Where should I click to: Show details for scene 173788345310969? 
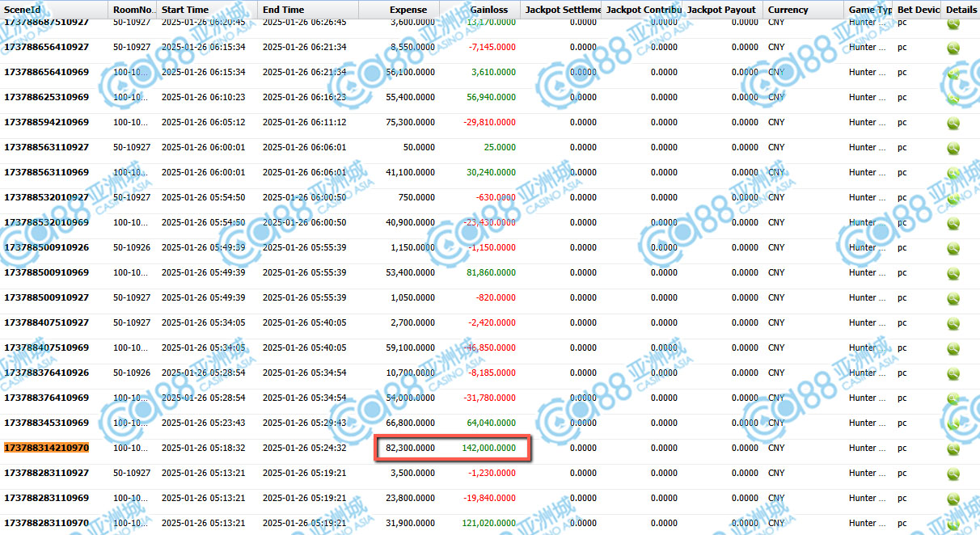953,423
